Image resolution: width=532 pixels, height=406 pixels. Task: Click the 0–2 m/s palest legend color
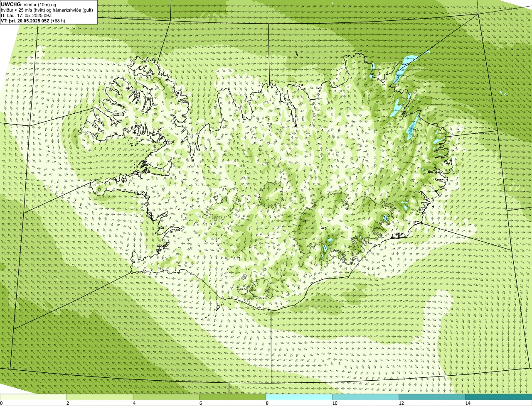[33, 397]
